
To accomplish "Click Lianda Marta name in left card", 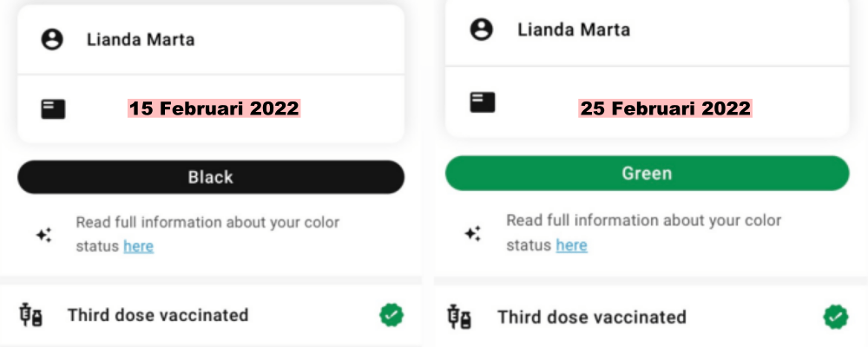I will click(141, 40).
